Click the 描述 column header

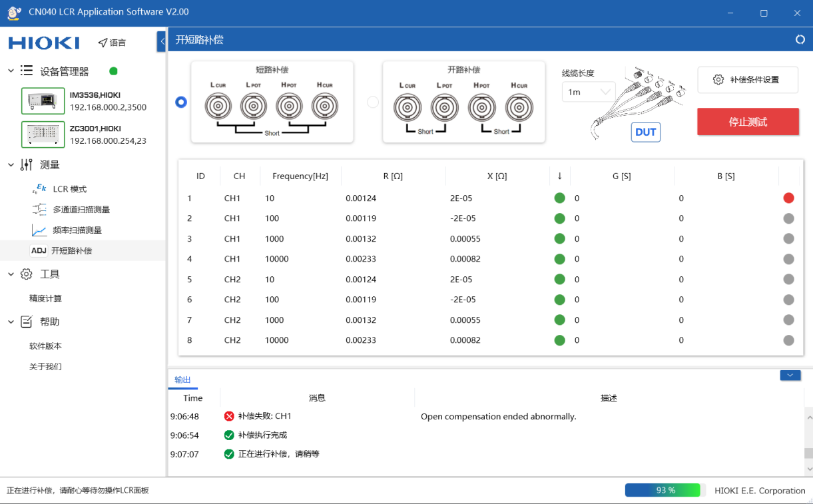point(609,398)
